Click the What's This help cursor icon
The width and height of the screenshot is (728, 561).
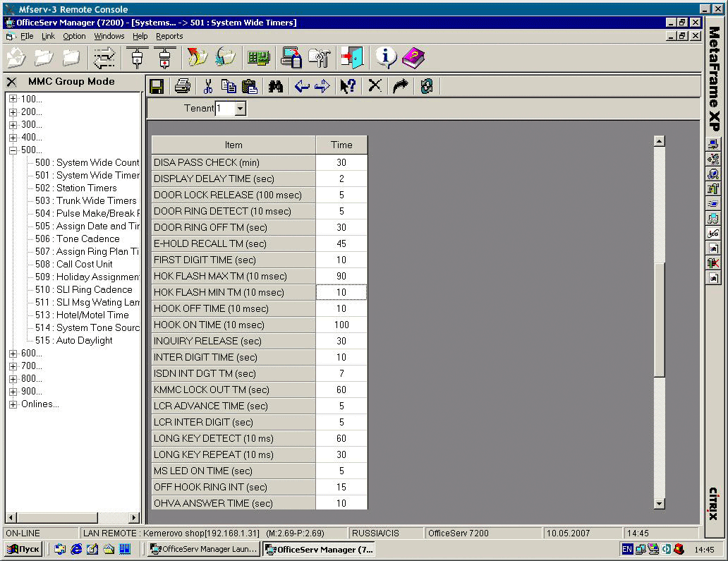point(348,86)
